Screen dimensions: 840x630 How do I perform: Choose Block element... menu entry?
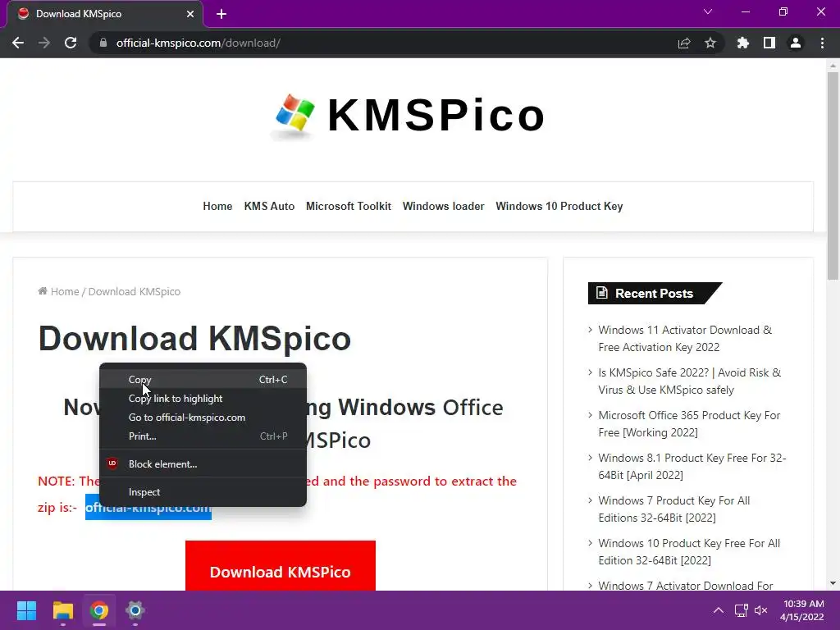tap(203, 464)
